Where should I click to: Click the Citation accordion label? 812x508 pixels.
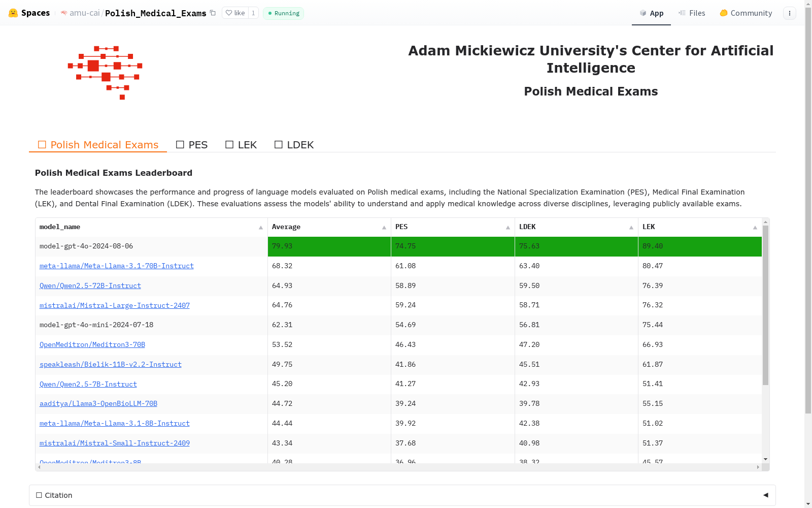54,495
